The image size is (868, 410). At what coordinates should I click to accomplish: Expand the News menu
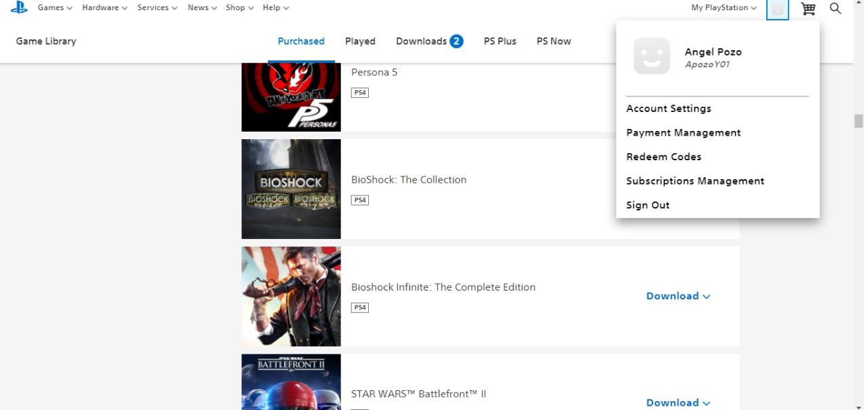click(202, 7)
